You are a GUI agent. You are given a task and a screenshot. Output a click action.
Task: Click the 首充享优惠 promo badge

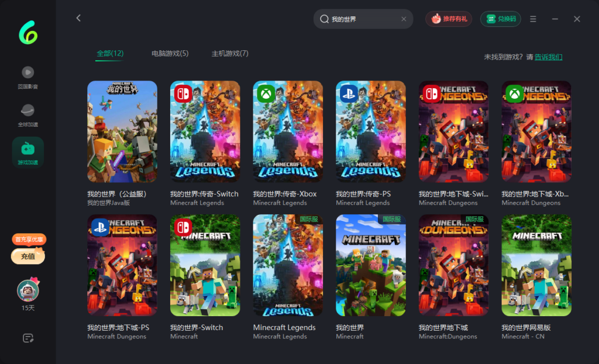click(29, 239)
